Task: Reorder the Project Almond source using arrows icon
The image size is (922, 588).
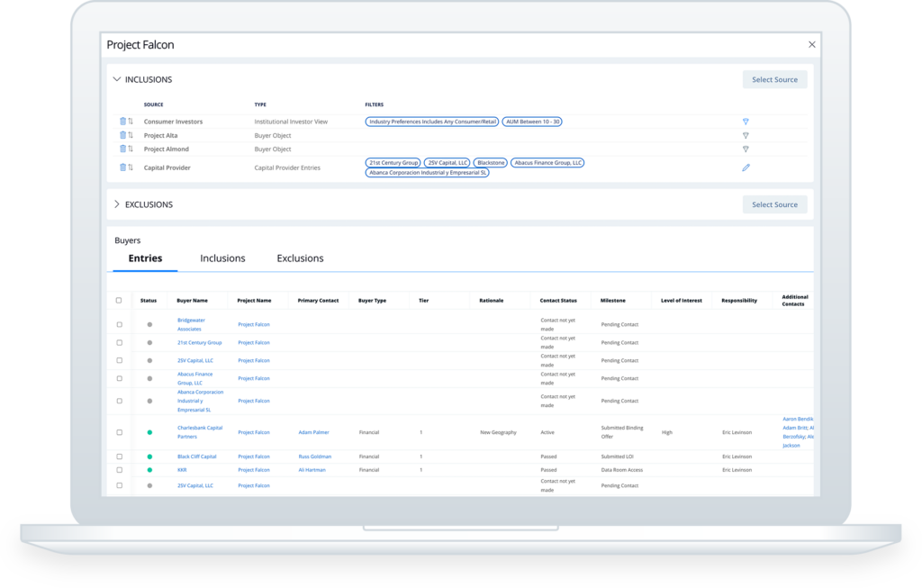Action: pos(131,149)
